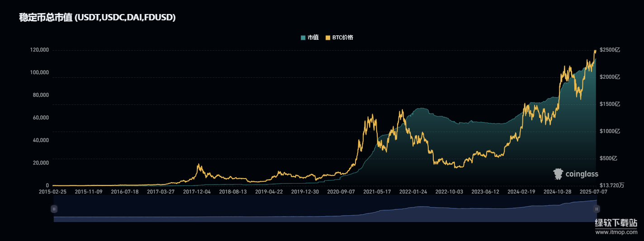Toggle the 市值 series legend label

click(313, 38)
